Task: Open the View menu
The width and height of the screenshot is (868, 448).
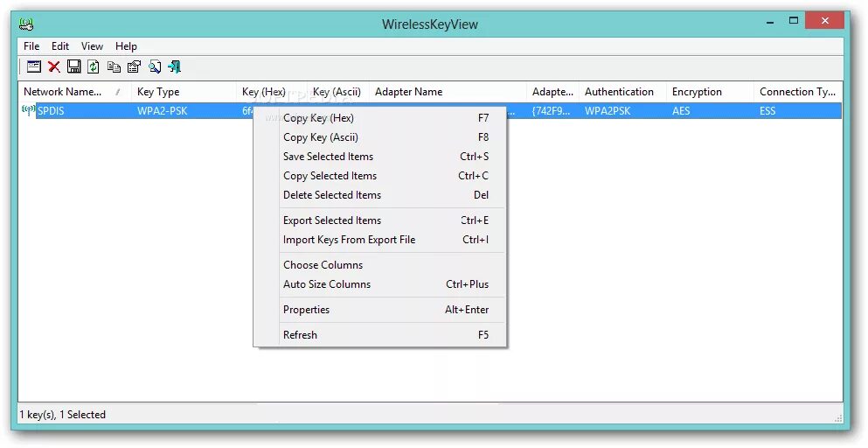Action: click(x=92, y=46)
